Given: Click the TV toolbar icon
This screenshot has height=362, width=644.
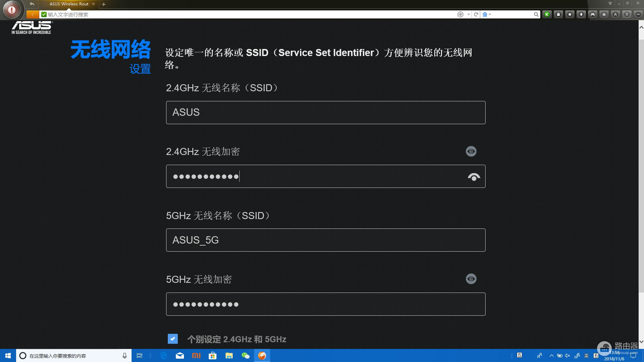Looking at the screenshot, I should [604, 14].
